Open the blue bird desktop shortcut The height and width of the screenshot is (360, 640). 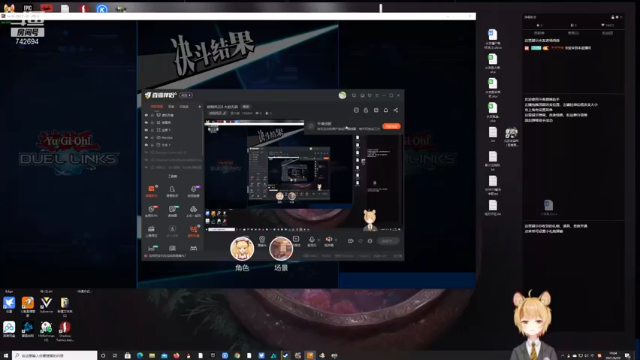[x=9, y=304]
